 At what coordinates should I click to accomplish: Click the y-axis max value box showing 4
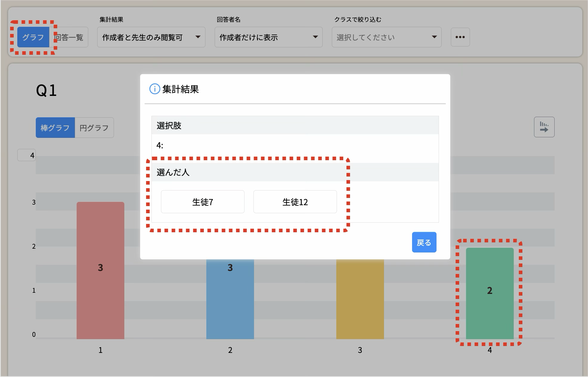(27, 155)
